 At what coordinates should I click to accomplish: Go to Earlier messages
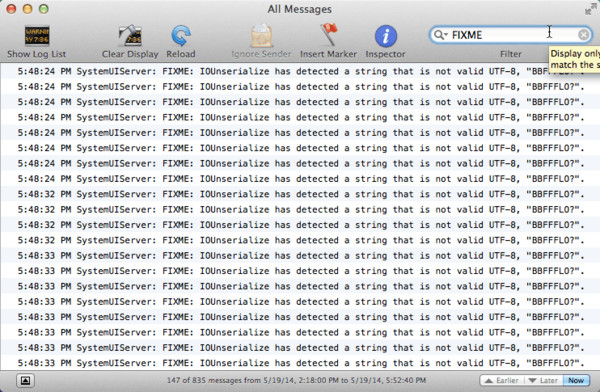click(502, 381)
